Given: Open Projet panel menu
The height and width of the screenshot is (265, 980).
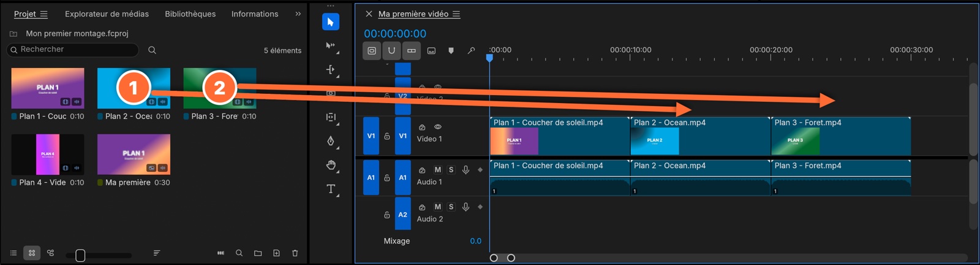Looking at the screenshot, I should 43,14.
